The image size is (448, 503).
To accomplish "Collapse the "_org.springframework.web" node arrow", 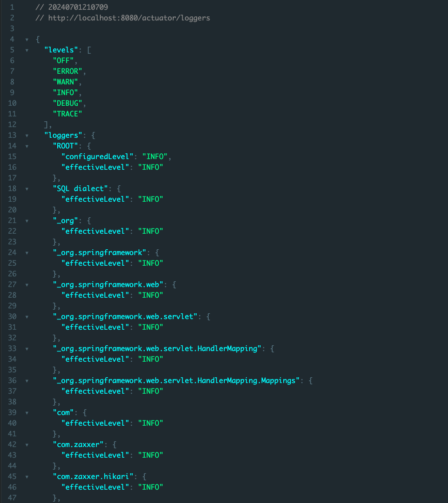I will click(x=27, y=285).
